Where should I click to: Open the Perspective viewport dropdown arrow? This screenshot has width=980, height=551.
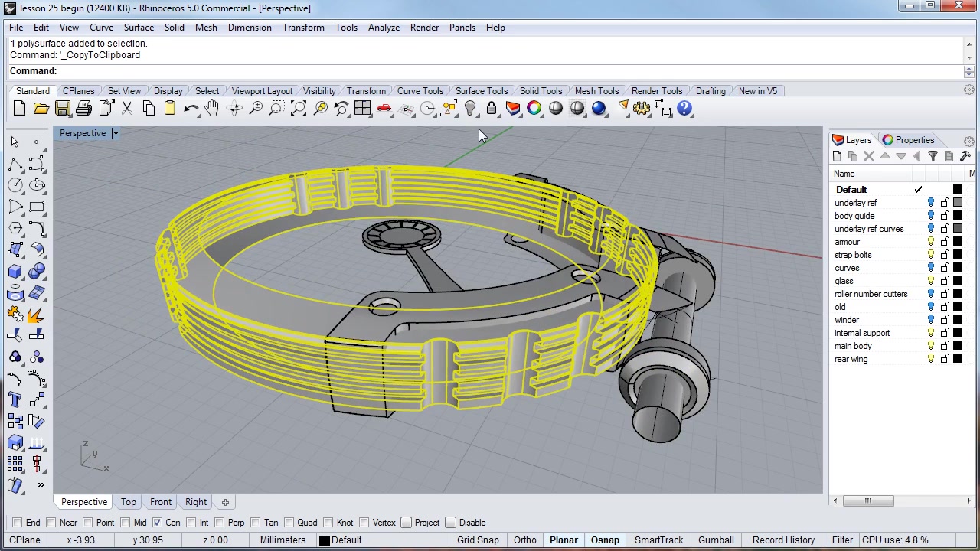[x=115, y=133]
